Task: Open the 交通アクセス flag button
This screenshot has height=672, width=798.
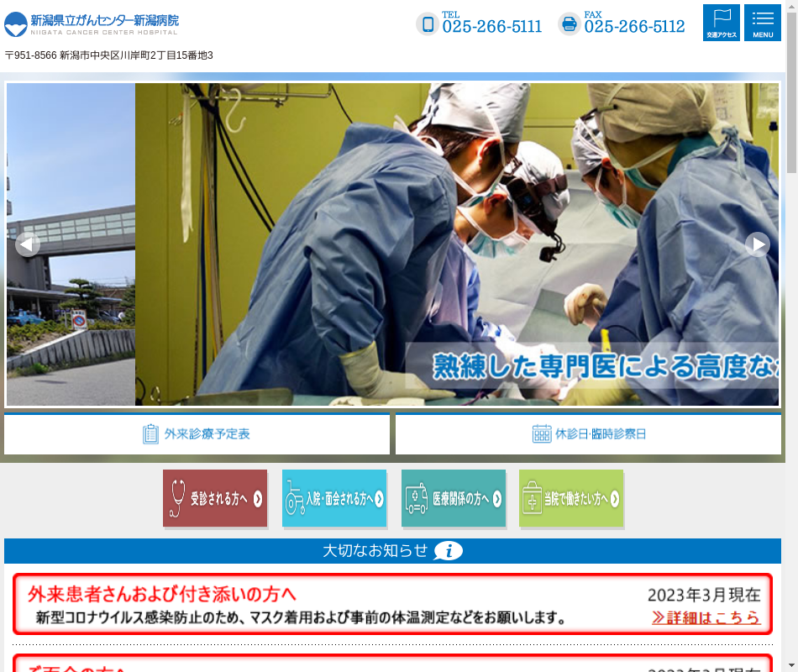Action: coord(722,23)
